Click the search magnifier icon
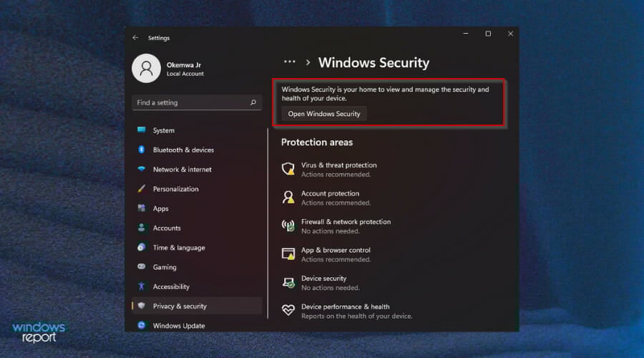 click(253, 102)
